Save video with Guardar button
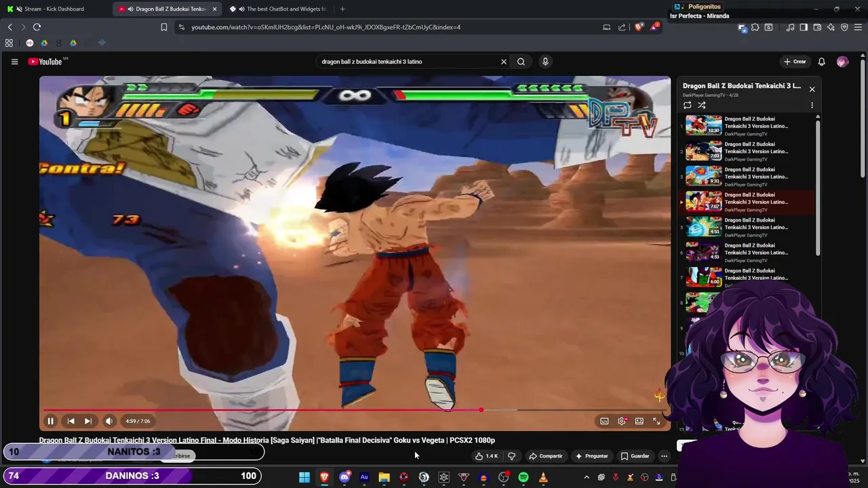868x488 pixels. (635, 456)
